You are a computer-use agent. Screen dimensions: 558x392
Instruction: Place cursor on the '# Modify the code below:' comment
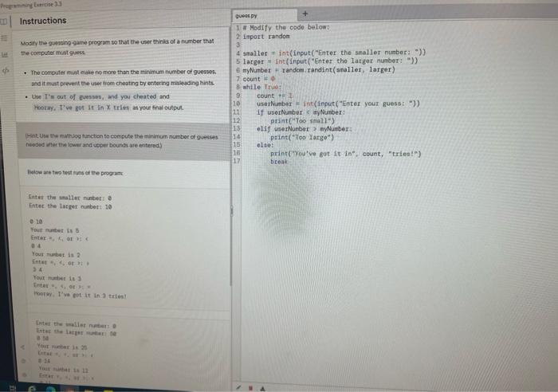[286, 27]
